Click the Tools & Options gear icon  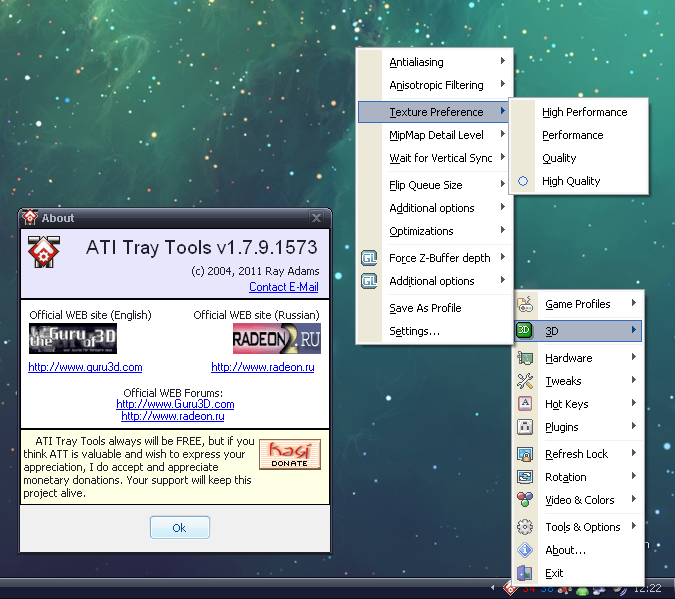525,527
